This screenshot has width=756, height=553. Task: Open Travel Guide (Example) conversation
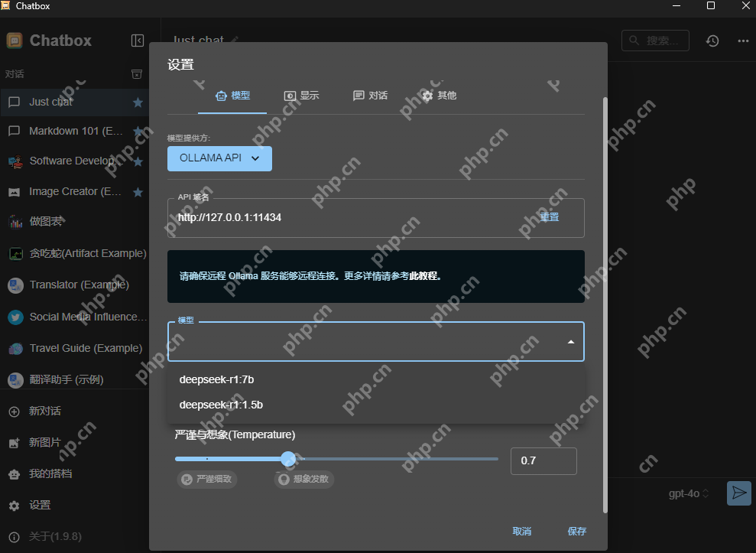coord(75,349)
